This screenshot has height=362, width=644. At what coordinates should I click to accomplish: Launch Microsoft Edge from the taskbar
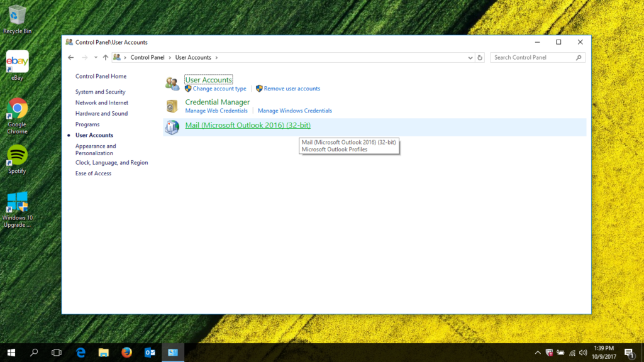coord(80,353)
